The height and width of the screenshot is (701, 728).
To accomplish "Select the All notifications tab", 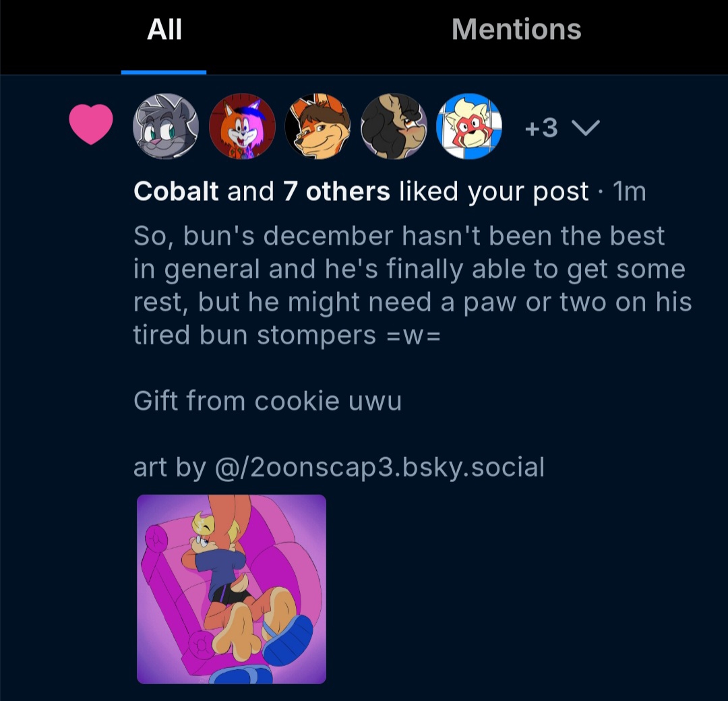I will pos(164,30).
